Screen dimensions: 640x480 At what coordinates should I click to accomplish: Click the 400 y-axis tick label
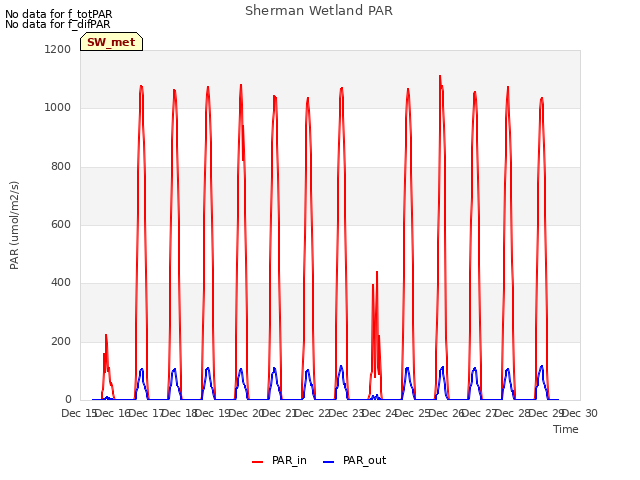pos(61,283)
